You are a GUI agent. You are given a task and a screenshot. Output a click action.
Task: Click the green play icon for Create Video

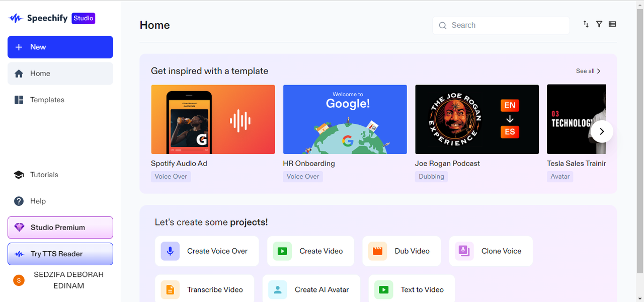[x=282, y=251]
